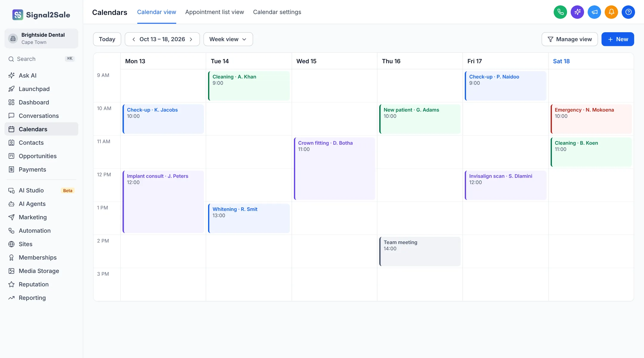644x358 pixels.
Task: Open AI Agents in sidebar
Action: click(x=41, y=204)
